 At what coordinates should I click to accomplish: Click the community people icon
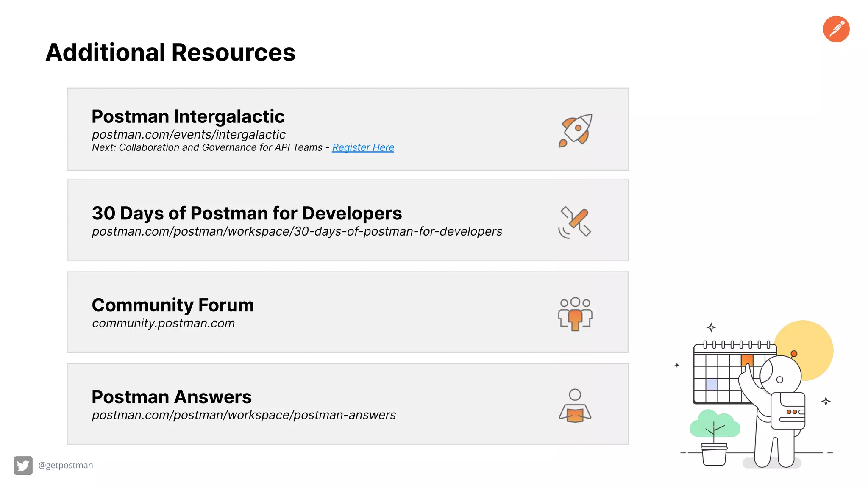[575, 314]
